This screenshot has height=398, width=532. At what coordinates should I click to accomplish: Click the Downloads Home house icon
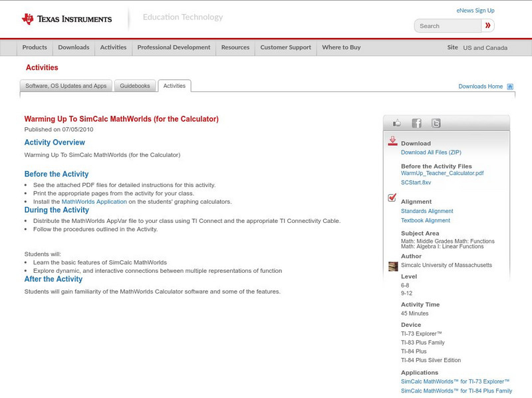pyautogui.click(x=510, y=87)
